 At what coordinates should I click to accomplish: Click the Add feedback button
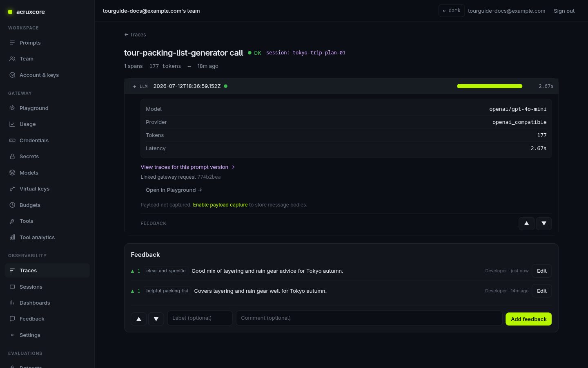pyautogui.click(x=528, y=319)
